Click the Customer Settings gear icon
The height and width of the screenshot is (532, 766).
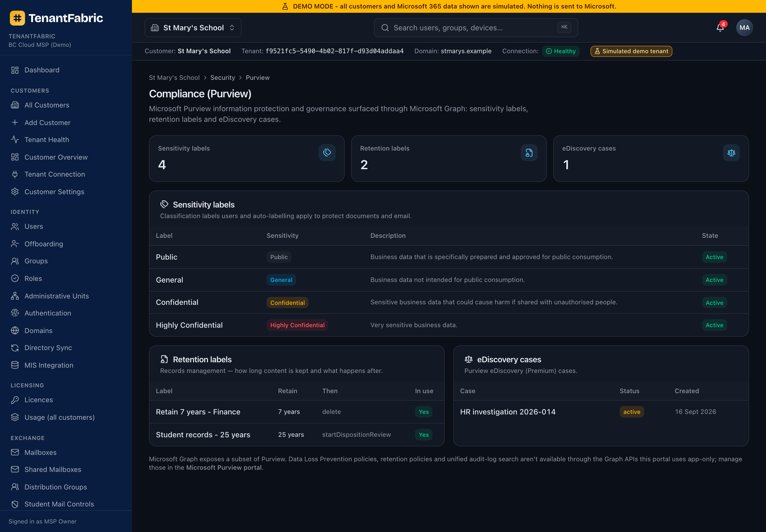(15, 192)
